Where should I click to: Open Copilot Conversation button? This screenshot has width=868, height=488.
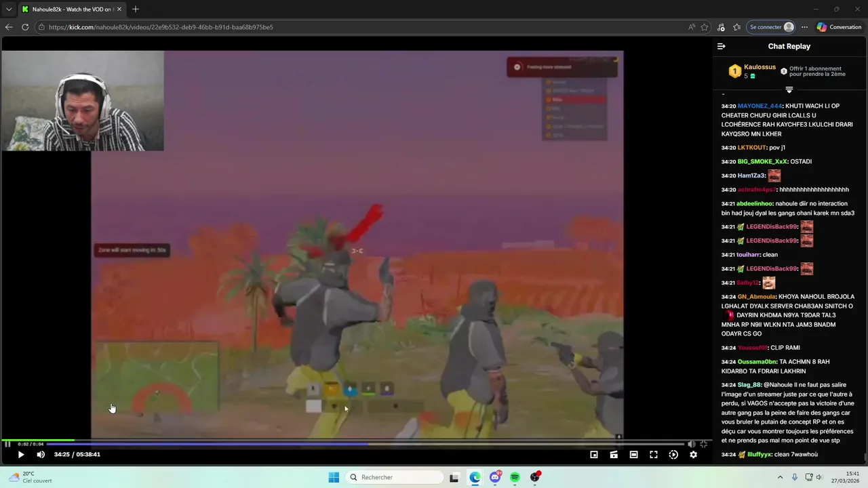(x=839, y=27)
